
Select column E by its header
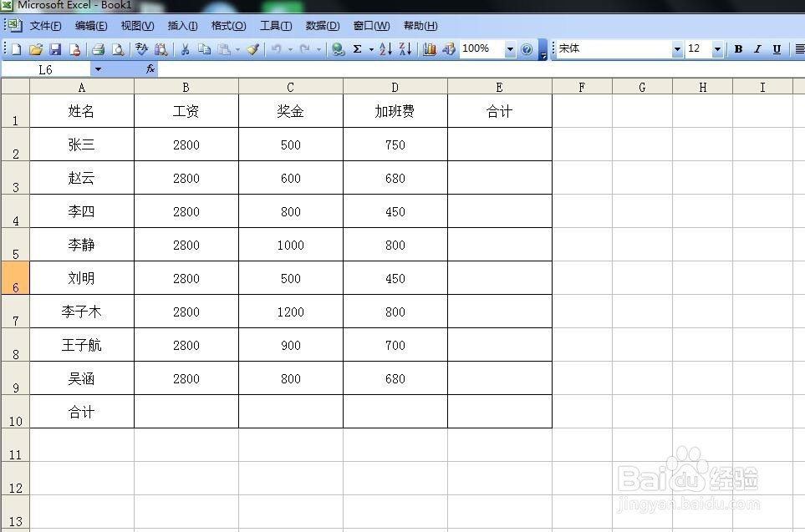click(500, 87)
